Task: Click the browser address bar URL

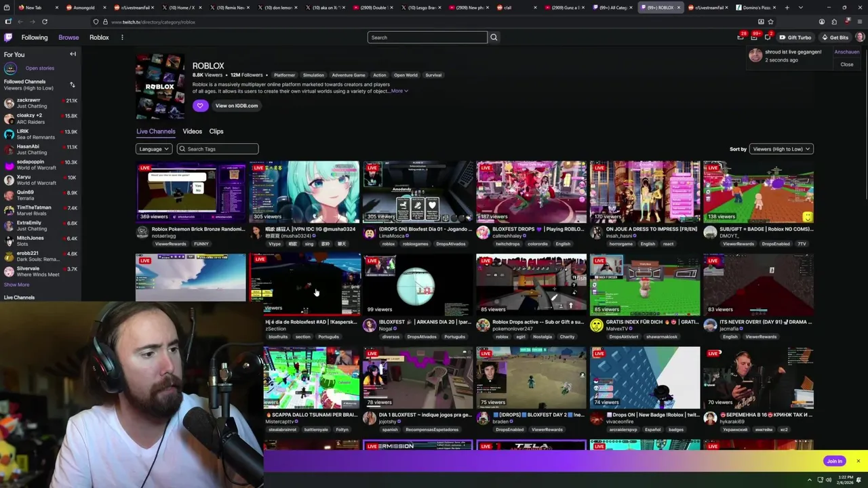Action: tap(153, 22)
